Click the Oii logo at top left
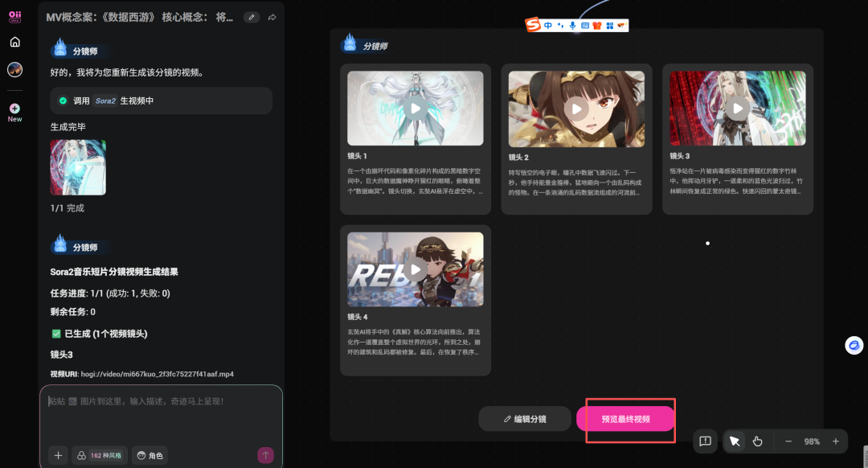This screenshot has height=468, width=868. pos(15,16)
